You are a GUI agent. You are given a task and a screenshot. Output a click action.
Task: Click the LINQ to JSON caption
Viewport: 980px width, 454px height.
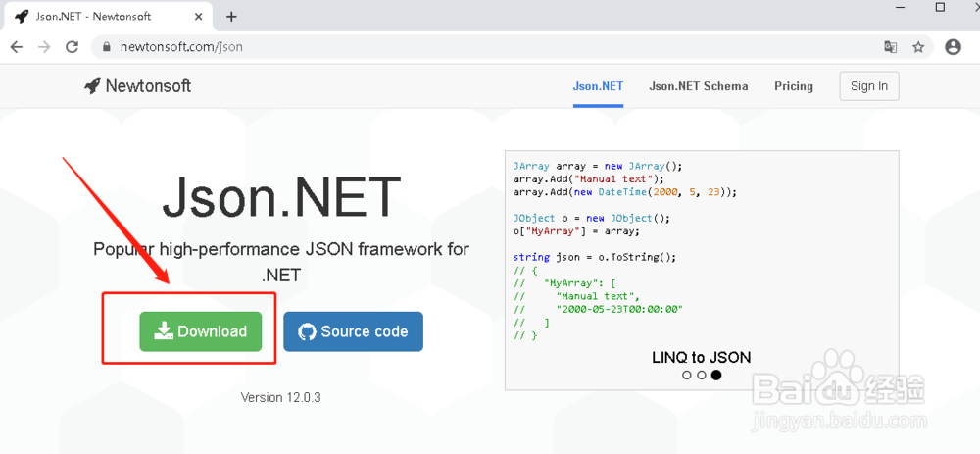702,358
